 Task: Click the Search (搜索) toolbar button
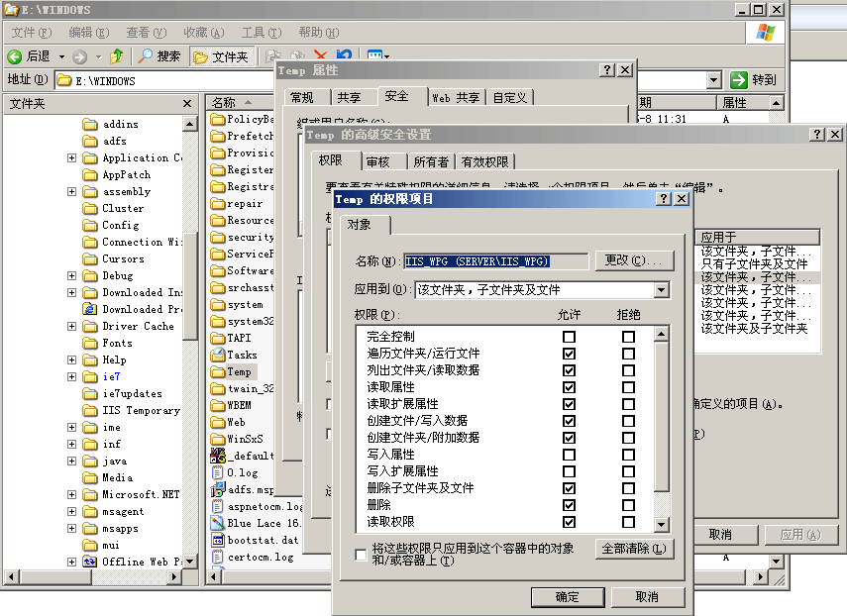pyautogui.click(x=159, y=56)
